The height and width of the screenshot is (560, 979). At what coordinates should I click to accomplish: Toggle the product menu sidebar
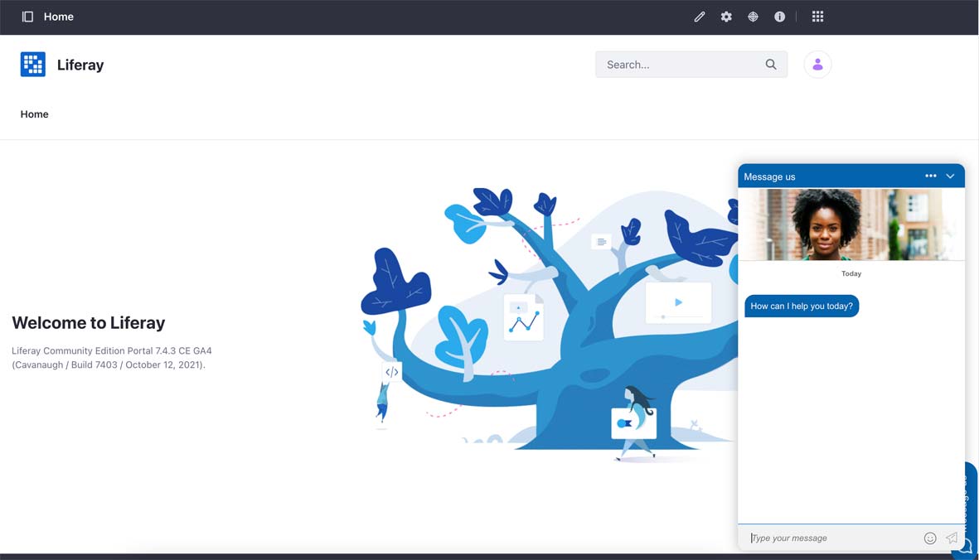click(x=27, y=17)
